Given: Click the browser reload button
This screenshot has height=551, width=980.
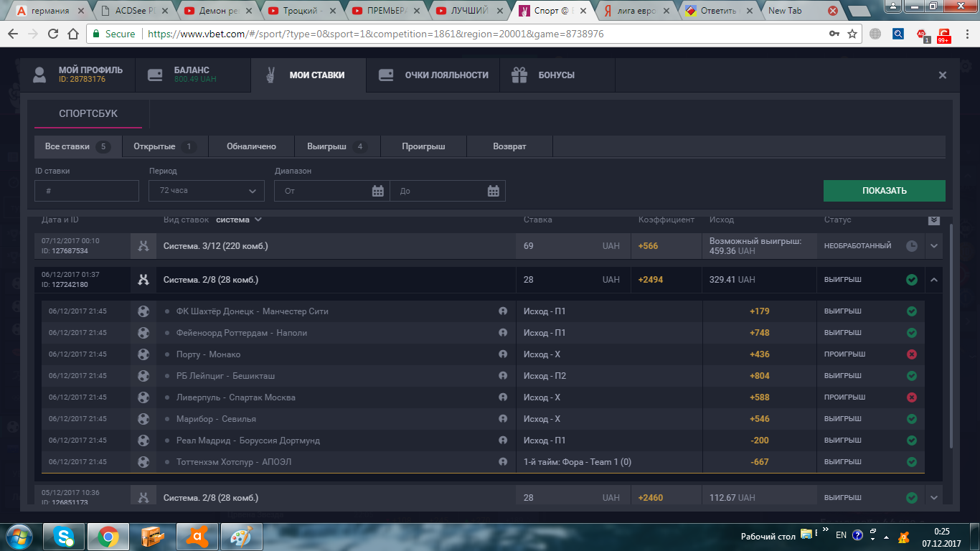Looking at the screenshot, I should point(53,34).
